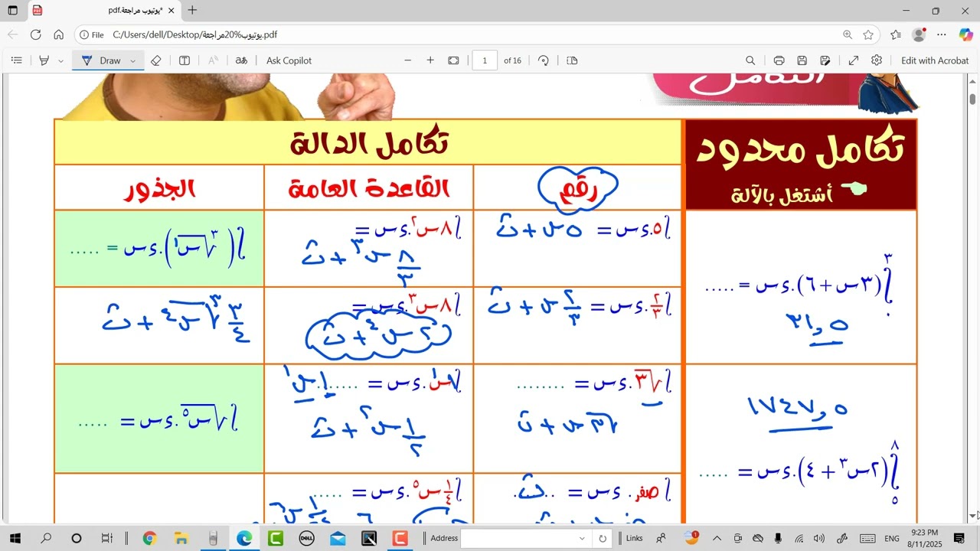Open the touch keyboard tray icon
The width and height of the screenshot is (980, 551).
(x=867, y=538)
